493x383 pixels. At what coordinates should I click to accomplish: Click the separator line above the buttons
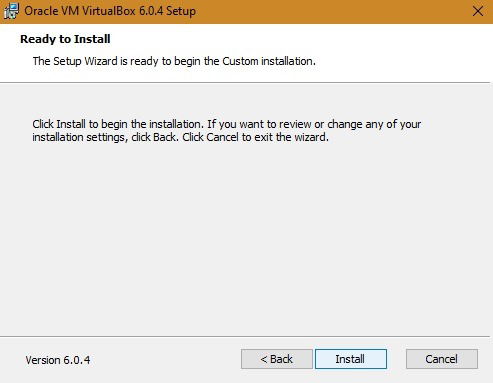click(x=245, y=336)
